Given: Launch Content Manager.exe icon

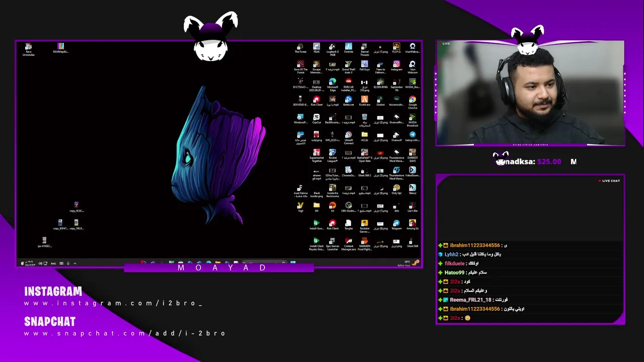Looking at the screenshot, I should coord(349,244).
